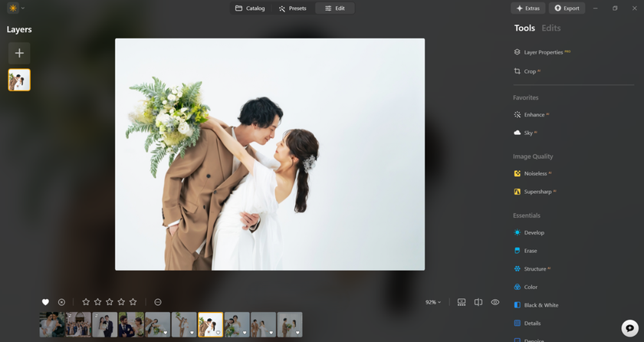Set rating to five stars
The width and height of the screenshot is (644, 342).
pyautogui.click(x=133, y=302)
